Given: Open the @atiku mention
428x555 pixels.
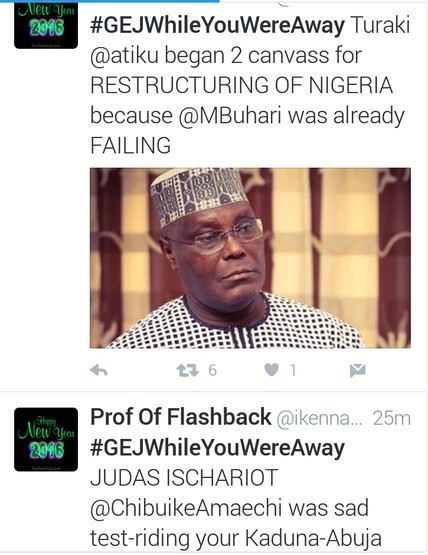Looking at the screenshot, I should (124, 56).
